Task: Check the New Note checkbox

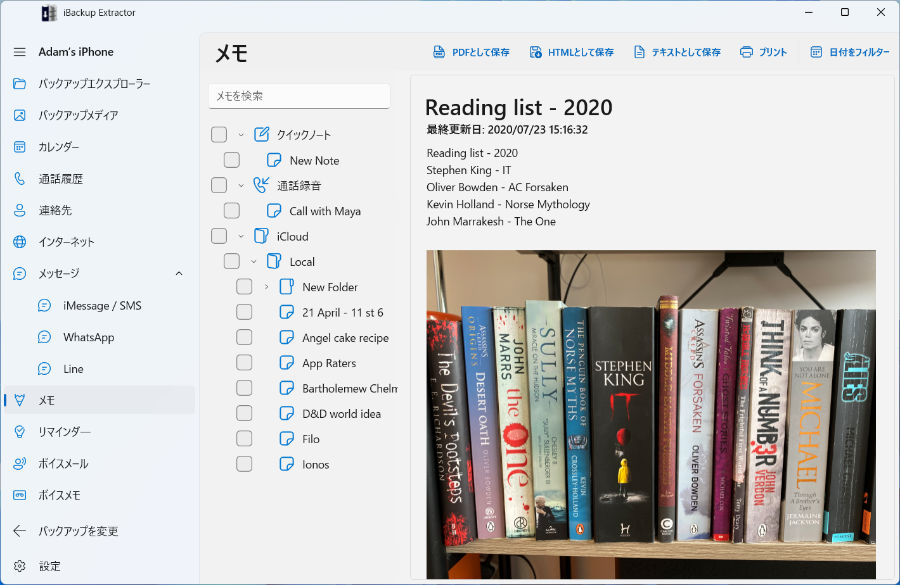Action: coord(232,160)
